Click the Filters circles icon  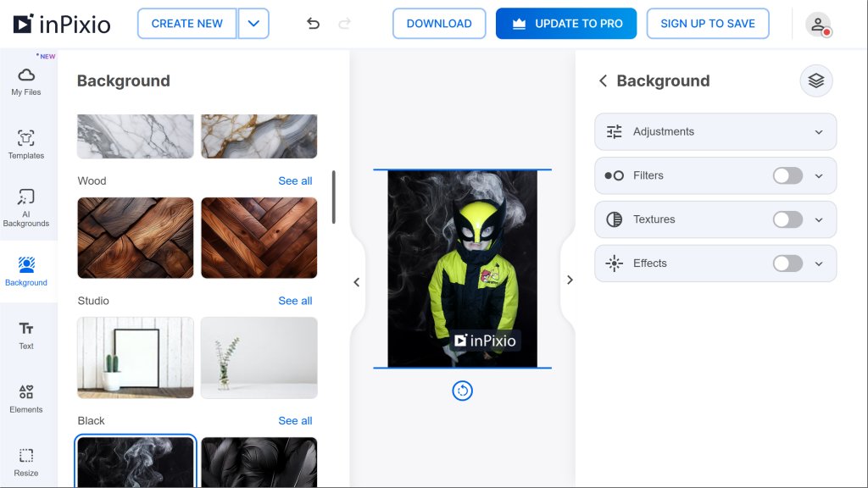(x=614, y=175)
